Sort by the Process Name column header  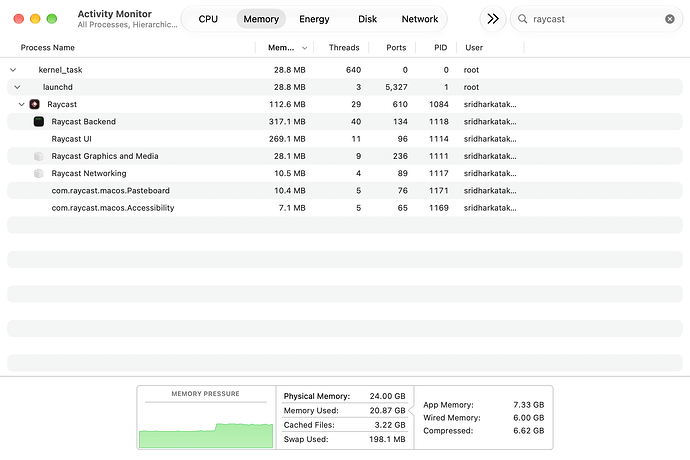point(48,48)
